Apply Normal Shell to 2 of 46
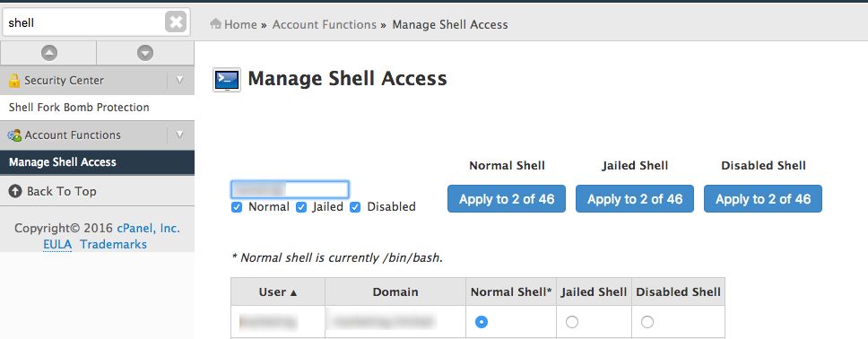This screenshot has height=339, width=868. [x=507, y=199]
